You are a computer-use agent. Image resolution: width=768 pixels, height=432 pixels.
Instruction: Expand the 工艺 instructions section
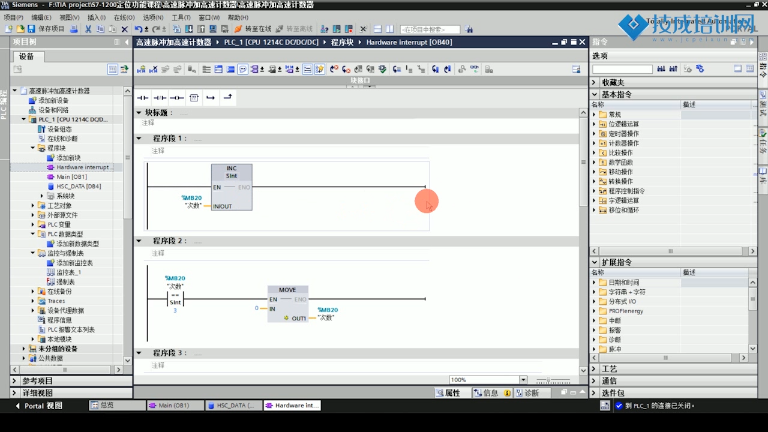pos(595,369)
